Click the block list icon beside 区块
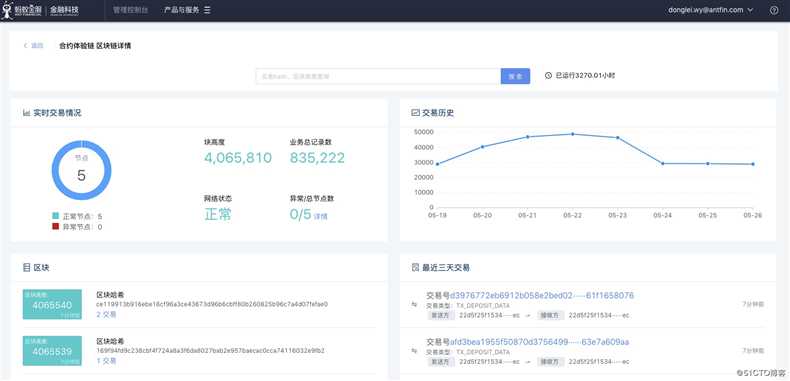Viewport: 790px width, 381px height. click(27, 268)
